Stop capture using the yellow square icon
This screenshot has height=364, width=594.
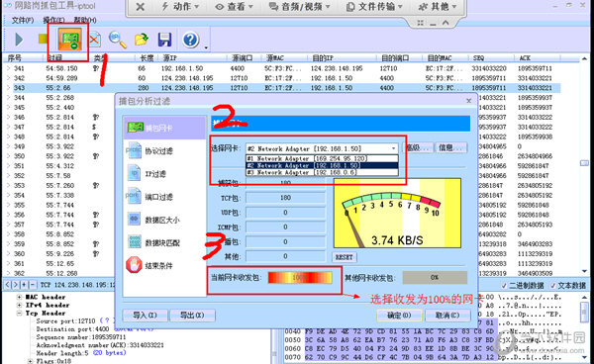[44, 39]
